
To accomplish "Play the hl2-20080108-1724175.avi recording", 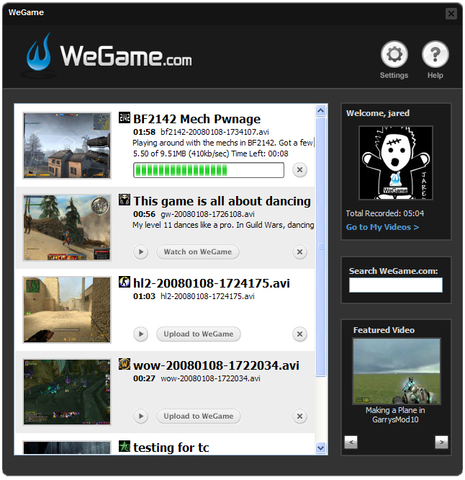I will [x=141, y=334].
